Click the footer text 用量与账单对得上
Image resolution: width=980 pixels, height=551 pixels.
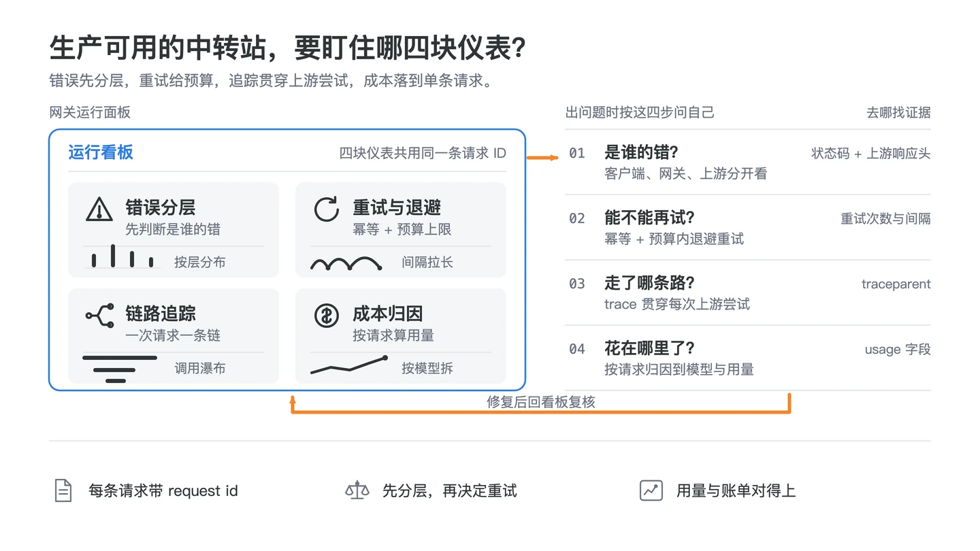[x=736, y=490]
